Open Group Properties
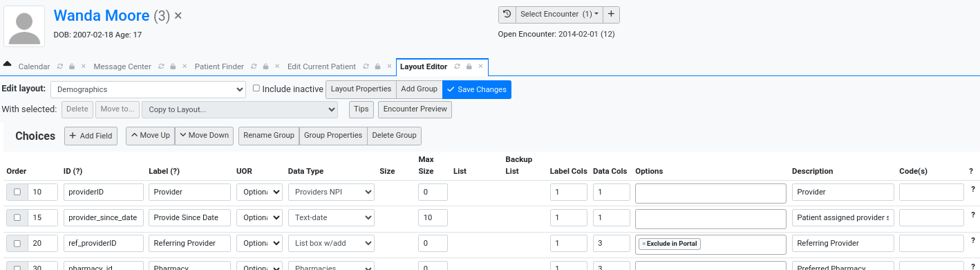980x270 pixels. (x=333, y=136)
